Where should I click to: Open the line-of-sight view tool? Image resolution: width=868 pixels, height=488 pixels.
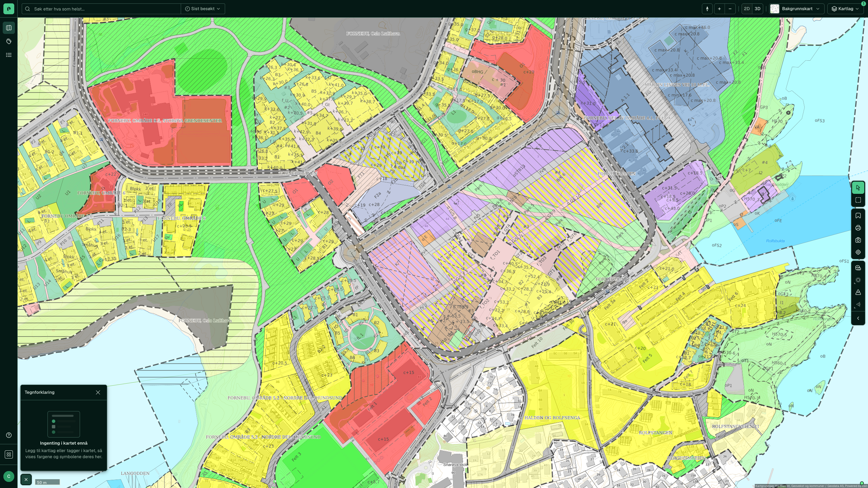858,304
